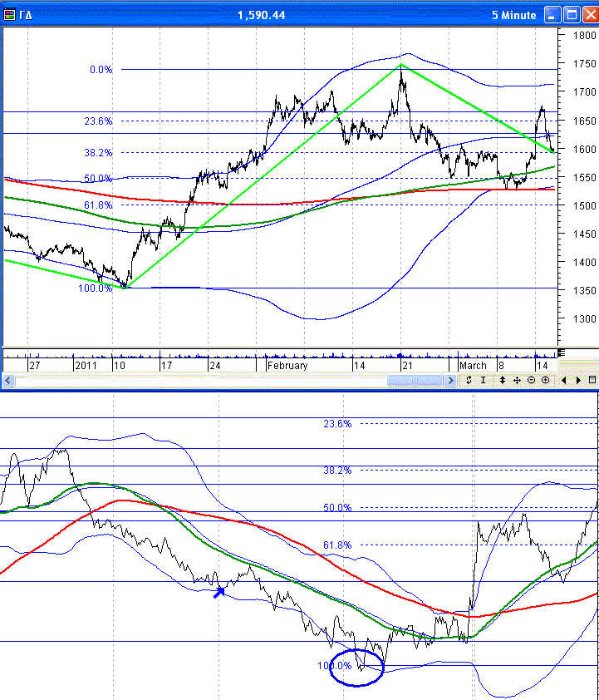The image size is (599, 700).
Task: Click the scrollbar right arrow button
Action: 450,380
